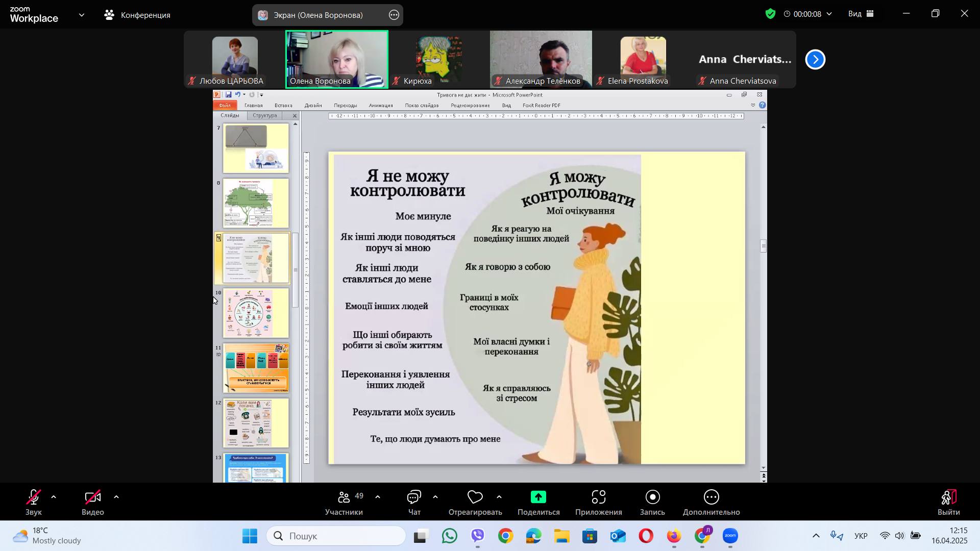Open the Zoom Workplace menu chevron
Screen dimensions: 980x551
[82, 15]
